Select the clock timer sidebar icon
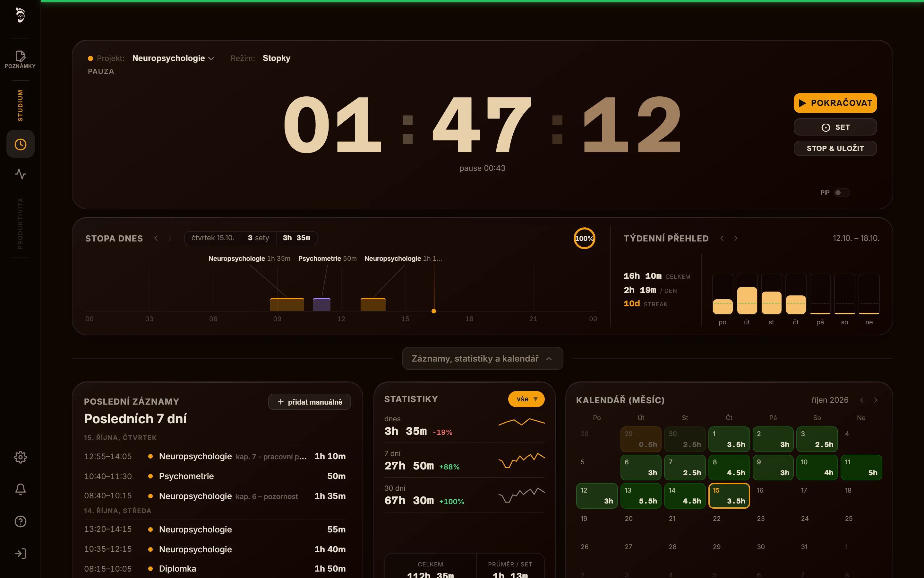This screenshot has height=578, width=924. 20,144
